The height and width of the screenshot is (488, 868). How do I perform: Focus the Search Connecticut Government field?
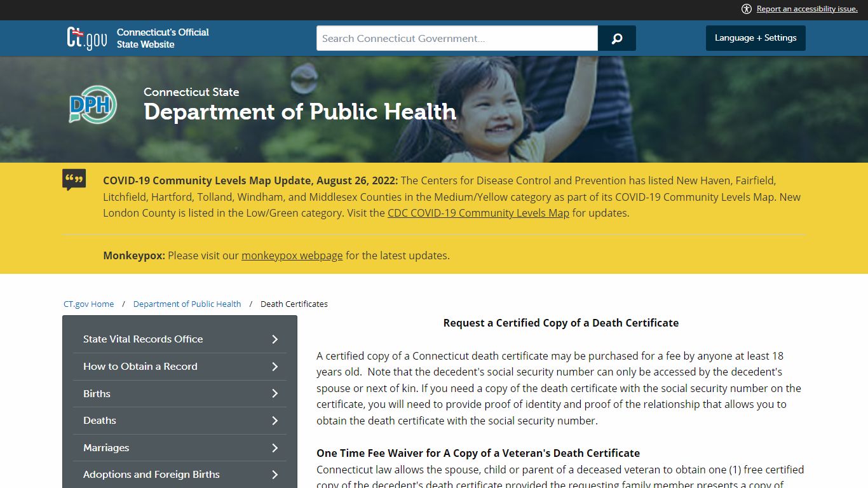pos(457,38)
